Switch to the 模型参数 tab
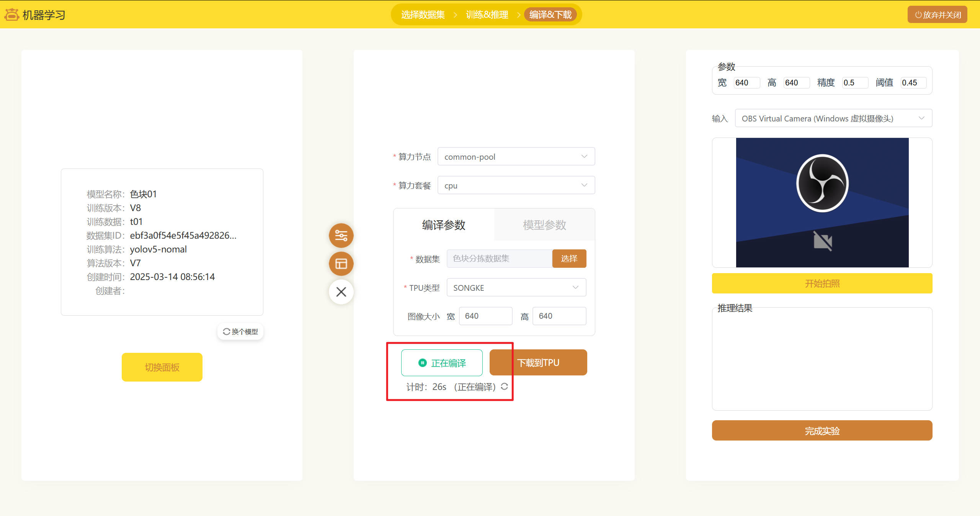The height and width of the screenshot is (516, 980). coord(544,225)
